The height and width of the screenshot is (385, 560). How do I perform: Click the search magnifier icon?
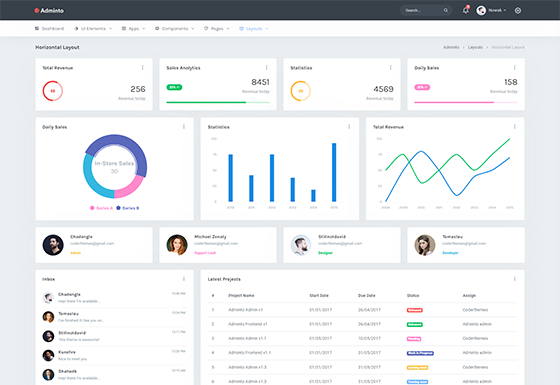[x=446, y=10]
